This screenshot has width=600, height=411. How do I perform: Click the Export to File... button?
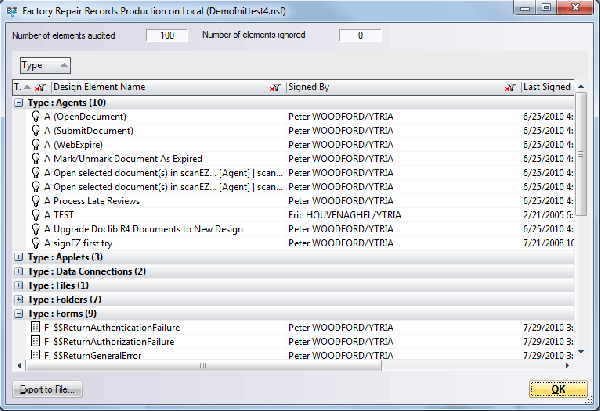click(47, 390)
